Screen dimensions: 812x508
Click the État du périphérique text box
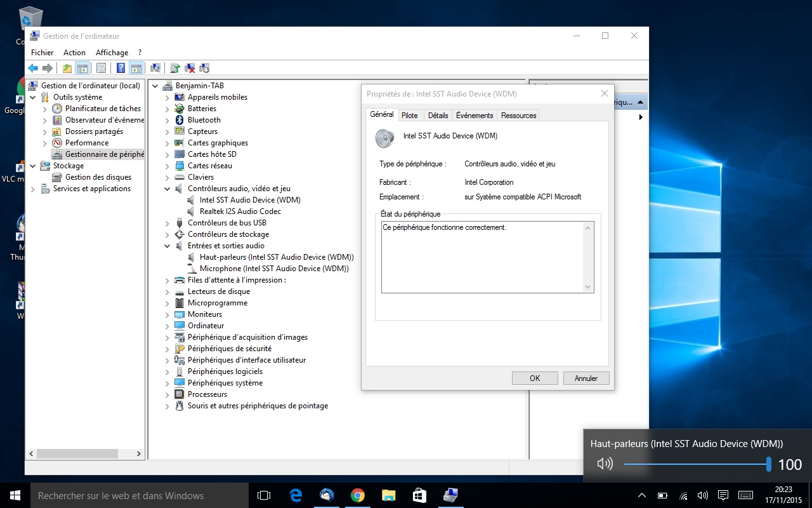[487, 257]
